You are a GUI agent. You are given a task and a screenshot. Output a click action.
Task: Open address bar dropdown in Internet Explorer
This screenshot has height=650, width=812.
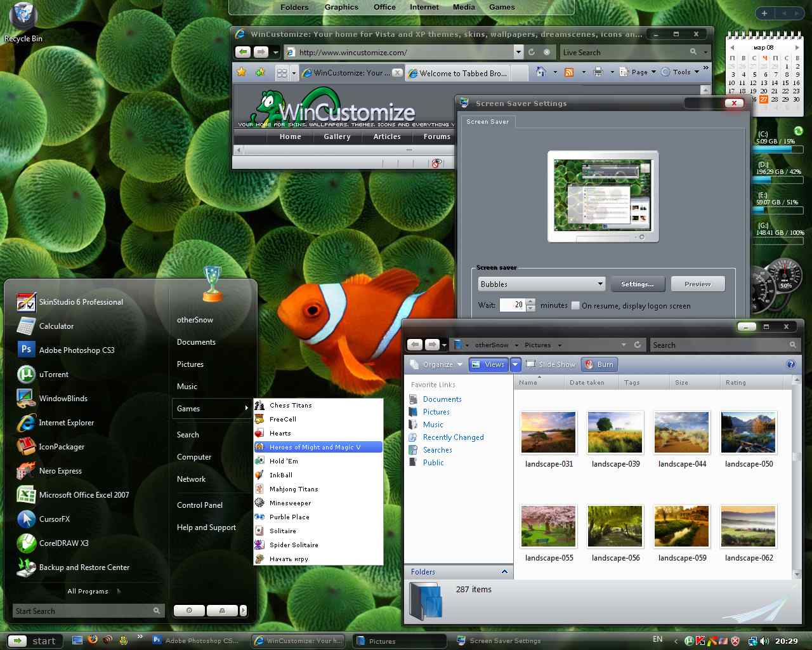tap(518, 52)
